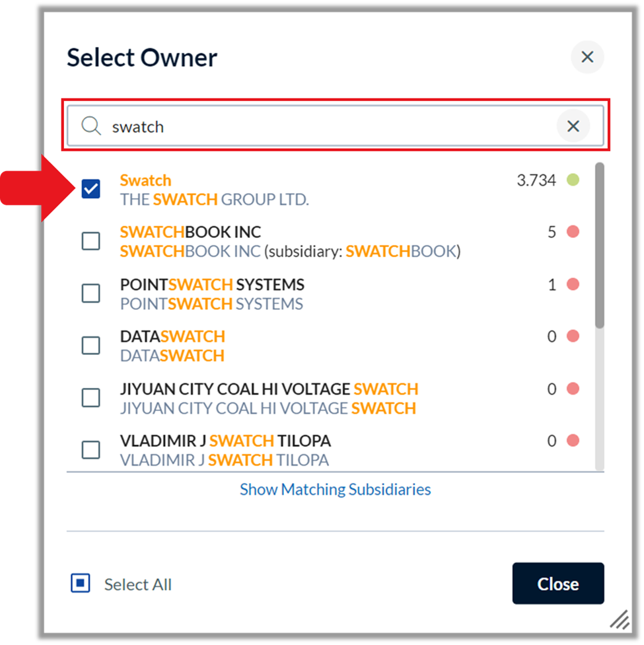The image size is (644, 645).
Task: Check the VLADIMIR J SWATCH TILOPA checkbox
Action: (x=91, y=449)
